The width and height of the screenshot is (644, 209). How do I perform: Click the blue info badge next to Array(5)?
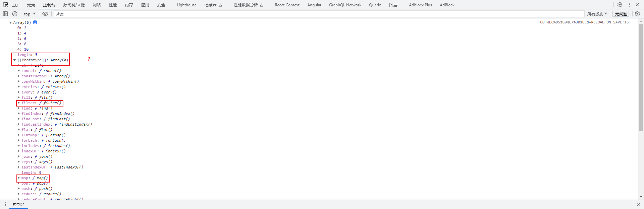click(x=35, y=22)
